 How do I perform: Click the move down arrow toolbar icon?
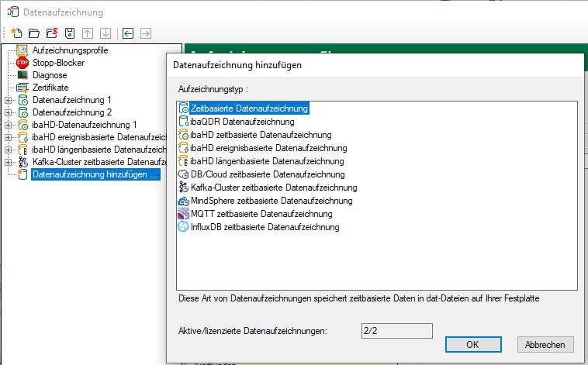[105, 33]
